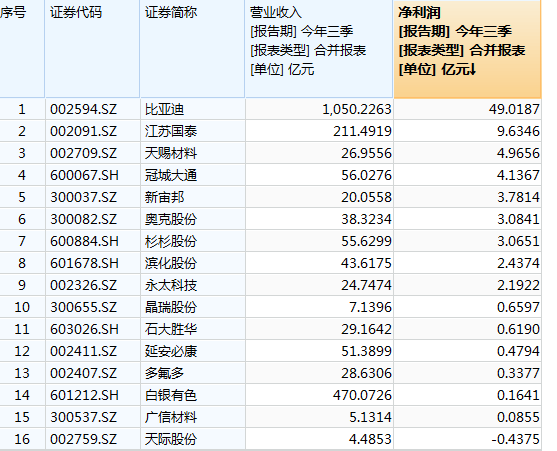This screenshot has height=451, width=557.
Task: Click revenue value 26.9556
Action: [366, 153]
